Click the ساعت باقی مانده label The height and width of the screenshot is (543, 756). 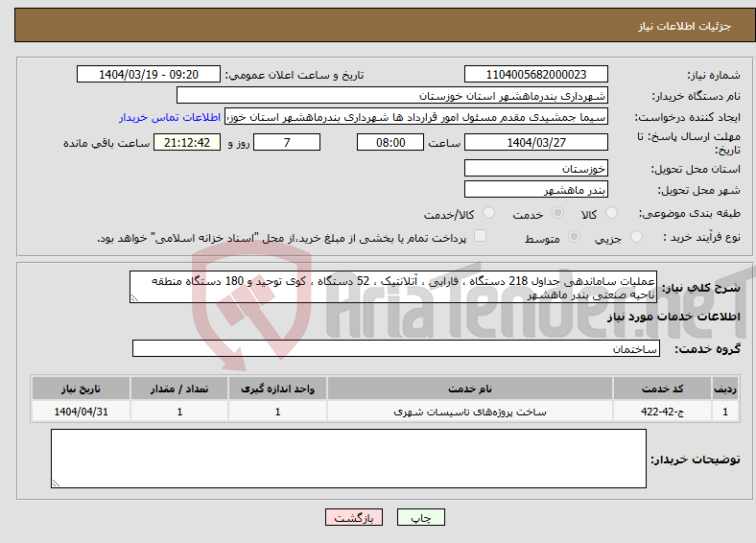[106, 143]
